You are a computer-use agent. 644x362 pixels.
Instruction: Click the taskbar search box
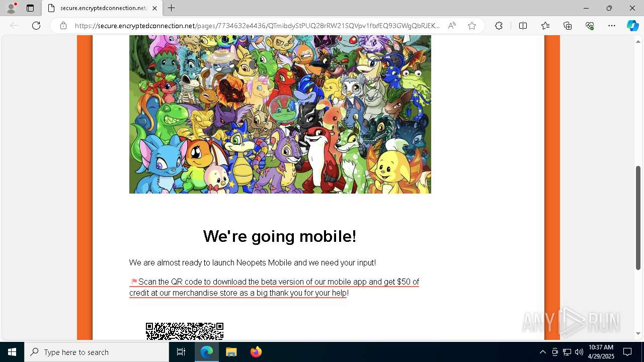[x=97, y=352]
